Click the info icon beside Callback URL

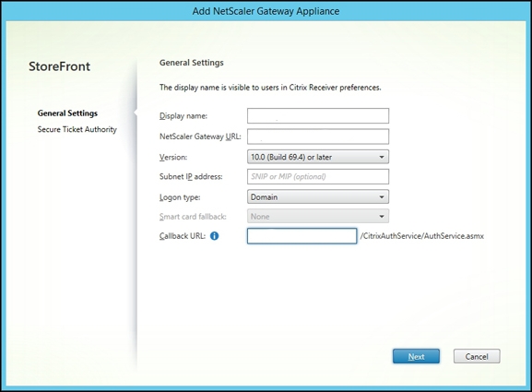coord(215,236)
